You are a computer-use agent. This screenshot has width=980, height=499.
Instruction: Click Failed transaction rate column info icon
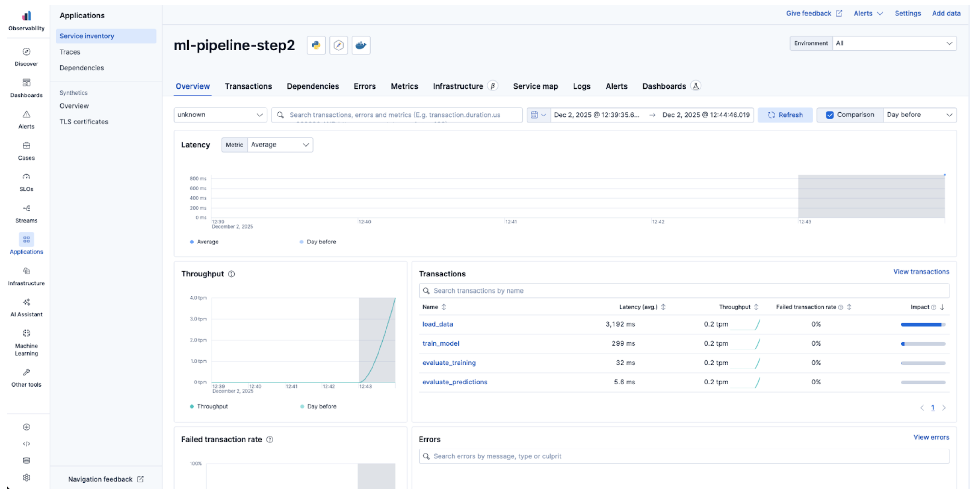click(840, 307)
